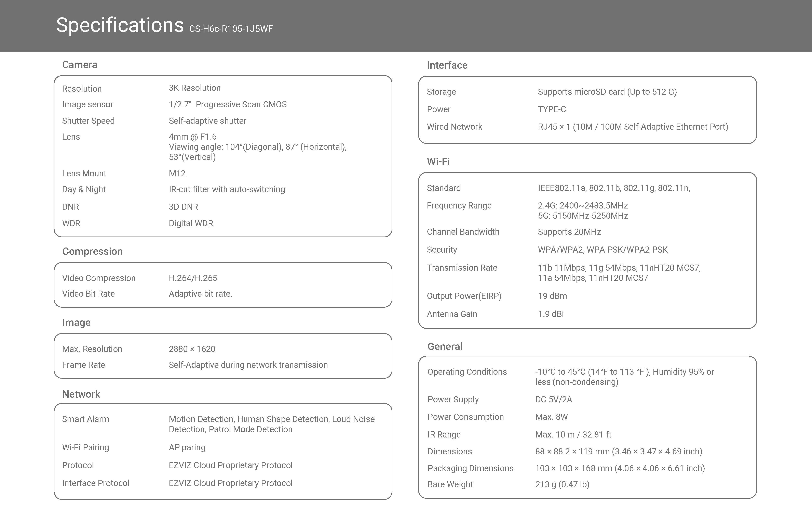Viewport: 812px width, 508px height.
Task: Click the Camera section heading
Action: point(80,64)
